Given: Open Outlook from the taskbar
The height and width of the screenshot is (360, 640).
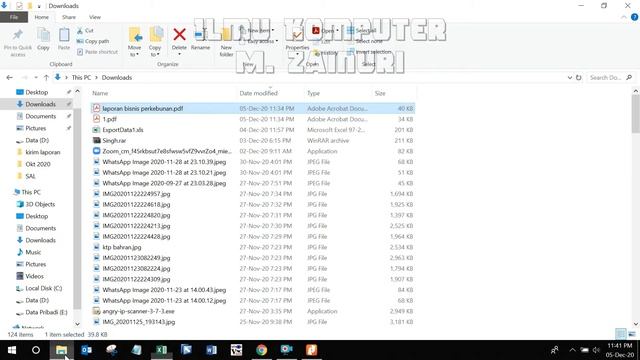Looking at the screenshot, I should tap(87, 350).
